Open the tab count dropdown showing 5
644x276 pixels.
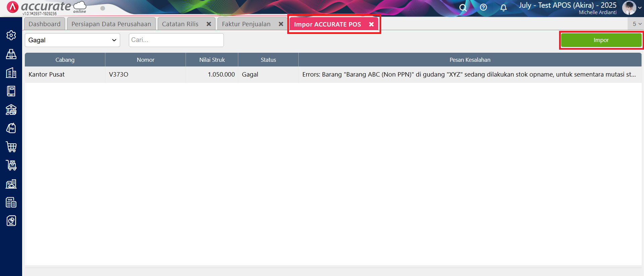[637, 24]
